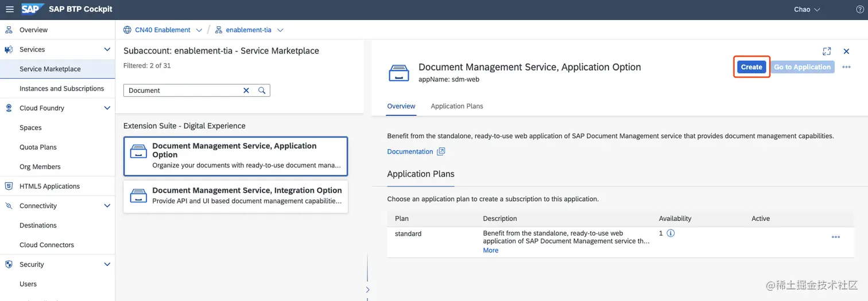Close the service detail panel

846,52
